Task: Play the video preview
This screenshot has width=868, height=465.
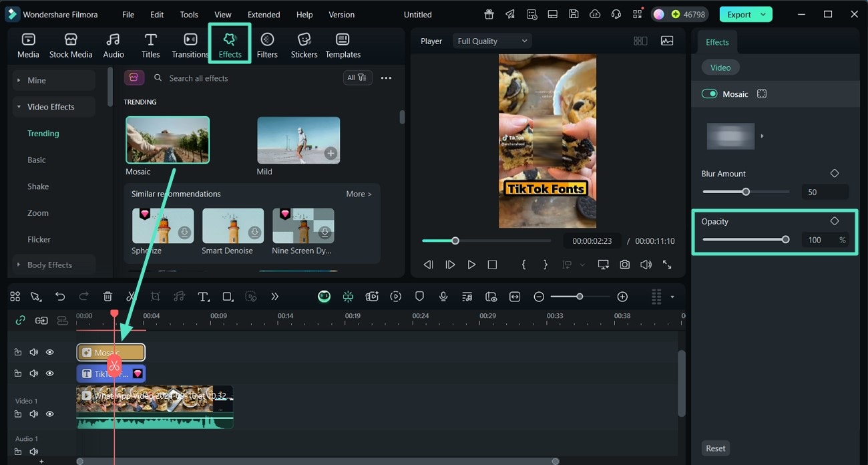Action: click(x=471, y=265)
